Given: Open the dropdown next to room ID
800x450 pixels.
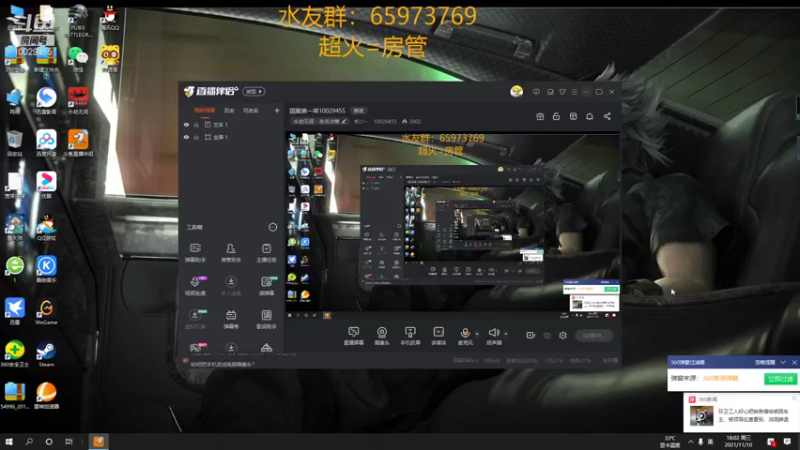Looking at the screenshot, I should (361, 121).
